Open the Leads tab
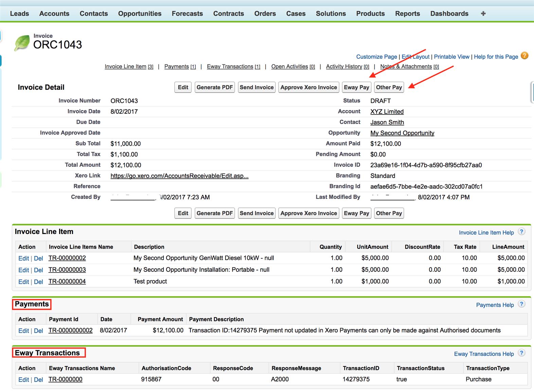534x392 pixels. coord(19,14)
